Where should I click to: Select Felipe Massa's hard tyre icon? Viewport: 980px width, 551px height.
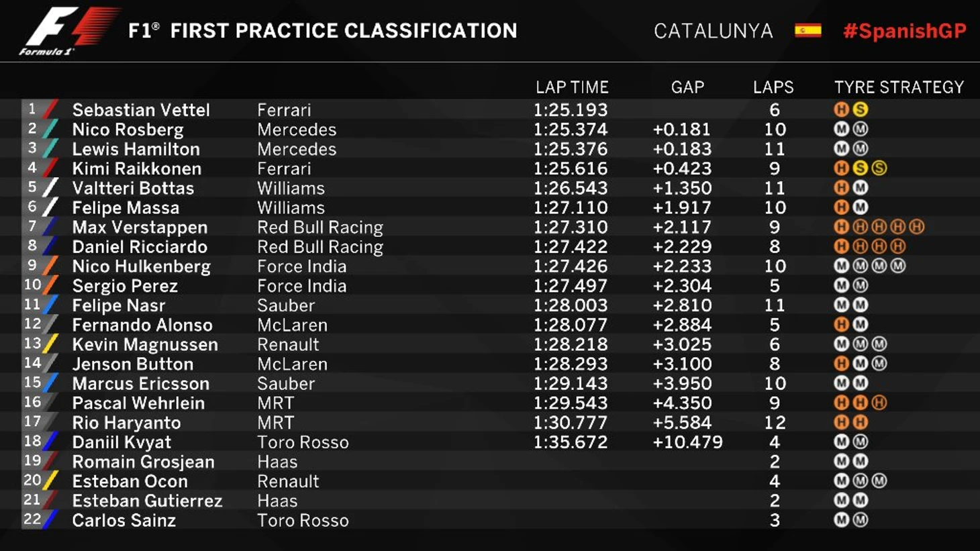(841, 207)
